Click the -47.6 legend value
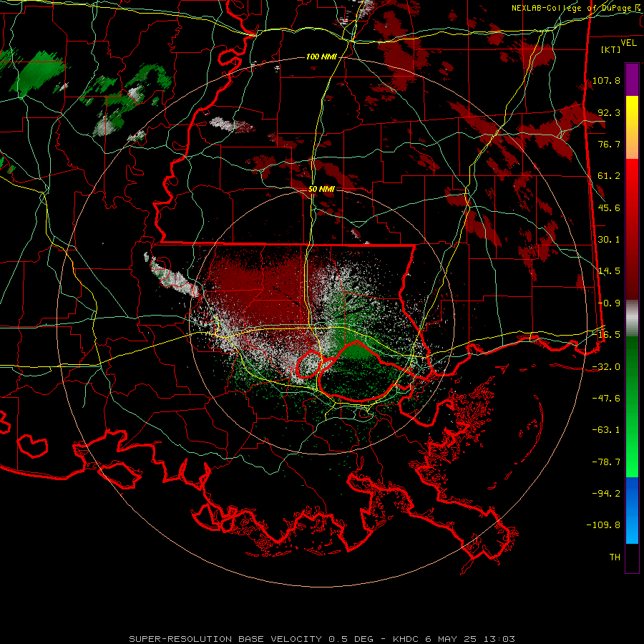644x644 pixels. (606, 399)
